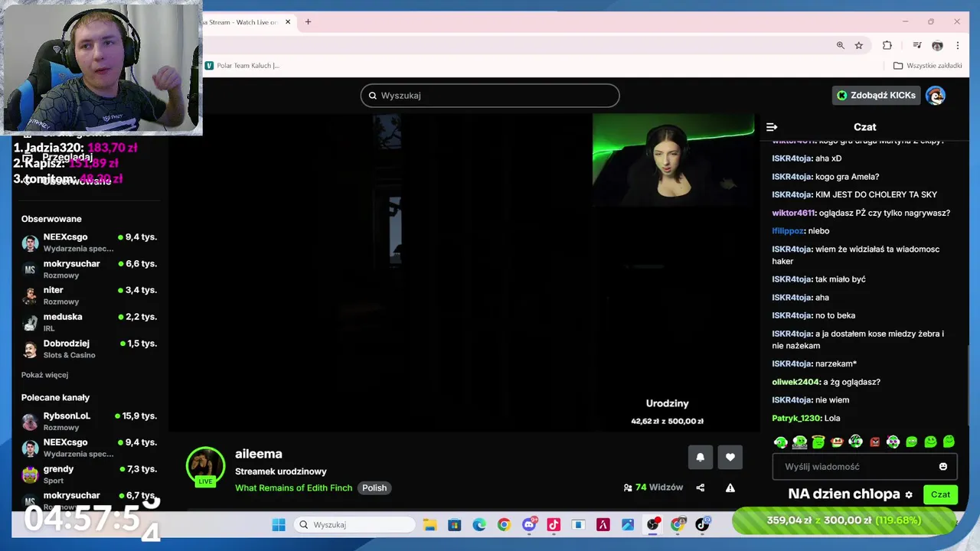Image resolution: width=980 pixels, height=551 pixels.
Task: Insert the DJ turntable emote
Action: [799, 442]
